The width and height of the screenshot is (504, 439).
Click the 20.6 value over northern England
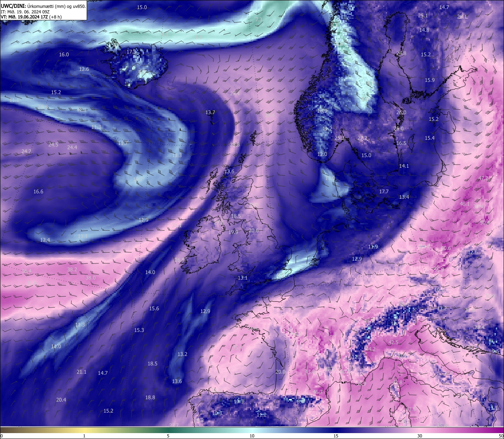click(254, 231)
